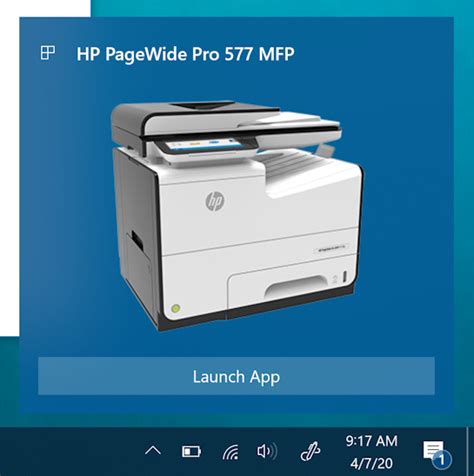Screen dimensions: 474x476
Task: Open the volume speaker icon
Action: (x=267, y=452)
